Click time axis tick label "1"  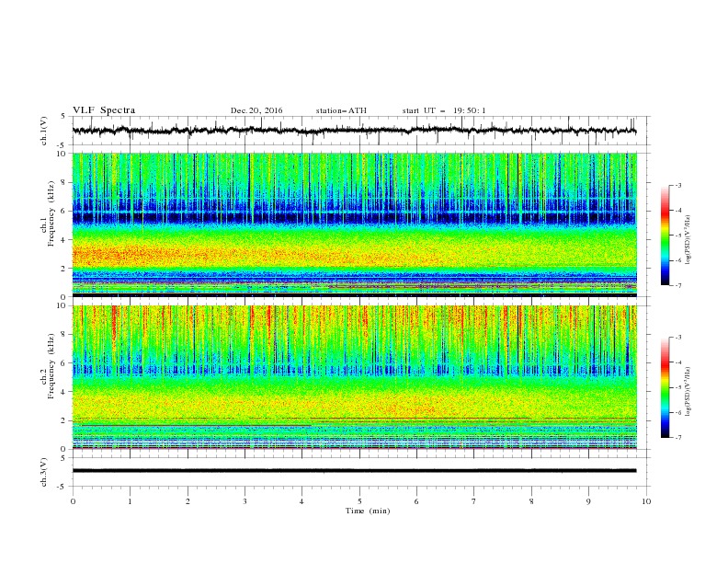coord(130,501)
